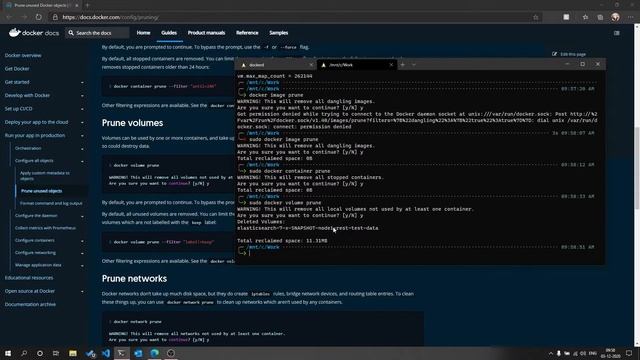Screen dimensions: 640x360
Task: Open the browser favorites list
Action: (x=585, y=17)
